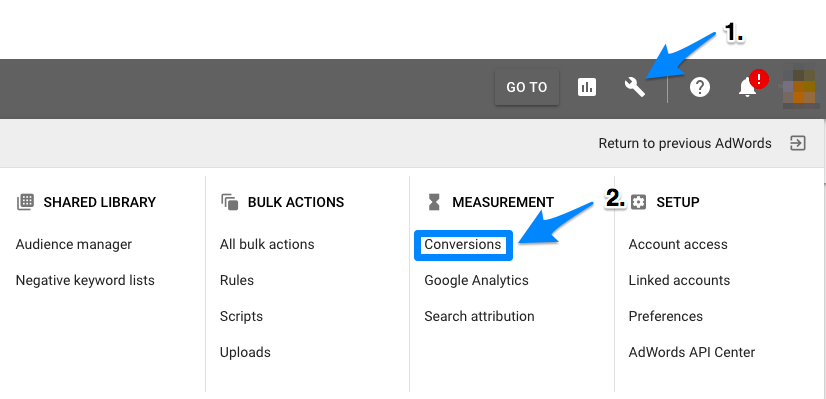Open Search attribution entry
Viewport: 826px width, 399px height.
coord(479,316)
